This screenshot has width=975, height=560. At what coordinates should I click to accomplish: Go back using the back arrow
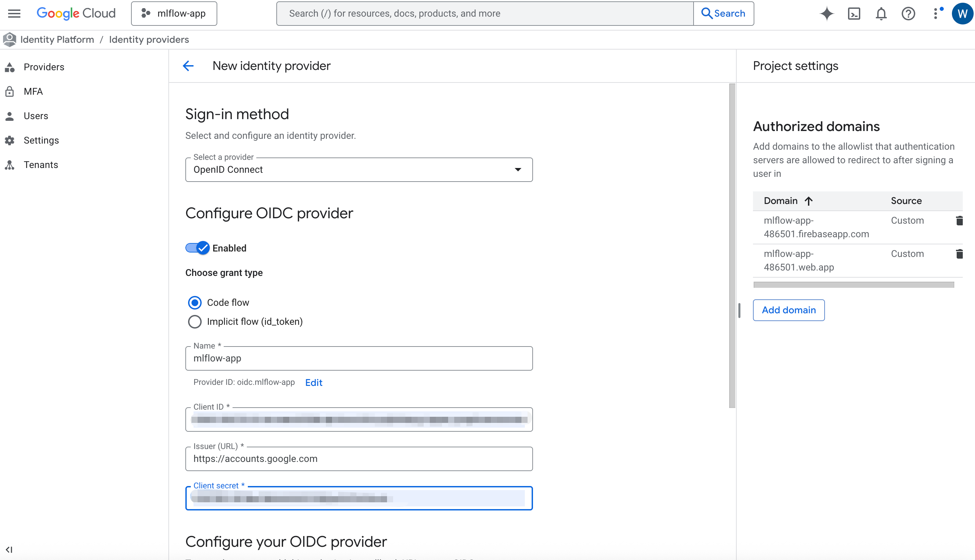[188, 66]
